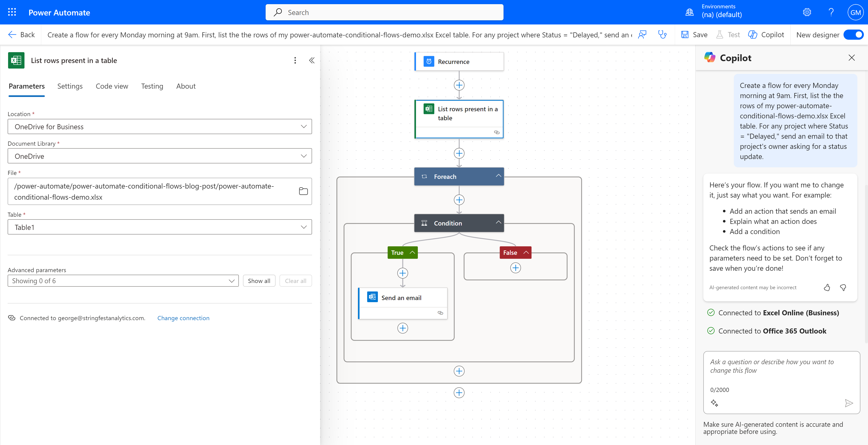This screenshot has width=868, height=445.
Task: Click the flow checker stethoscope icon
Action: pyautogui.click(x=662, y=35)
